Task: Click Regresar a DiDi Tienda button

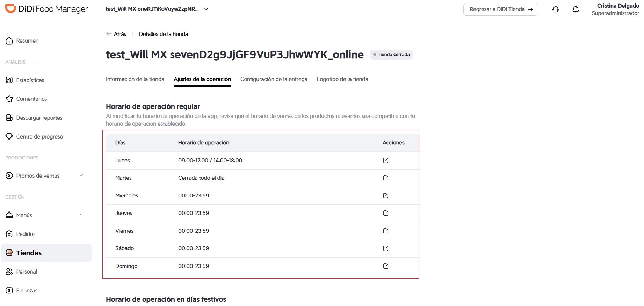Action: point(500,9)
